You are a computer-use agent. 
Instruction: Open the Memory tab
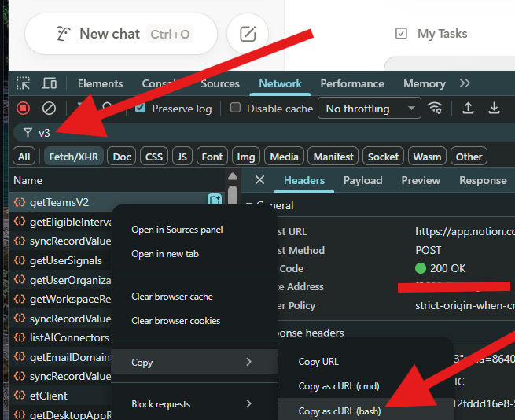click(425, 83)
